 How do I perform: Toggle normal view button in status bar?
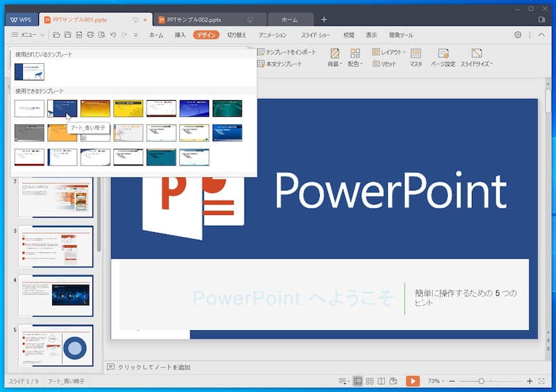coord(357,381)
